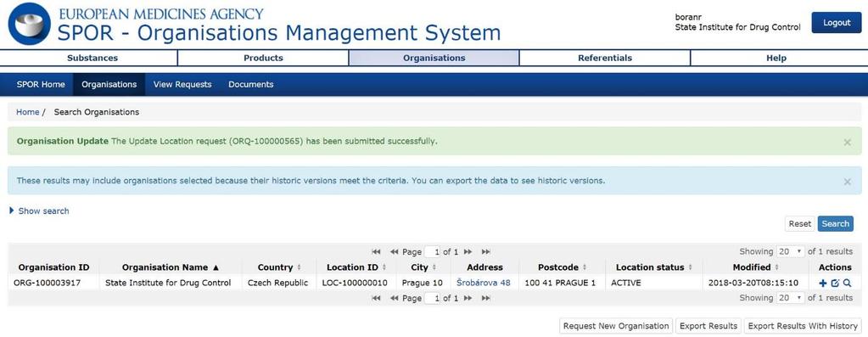Go to last page in top pagination
The image size is (868, 337).
point(485,252)
